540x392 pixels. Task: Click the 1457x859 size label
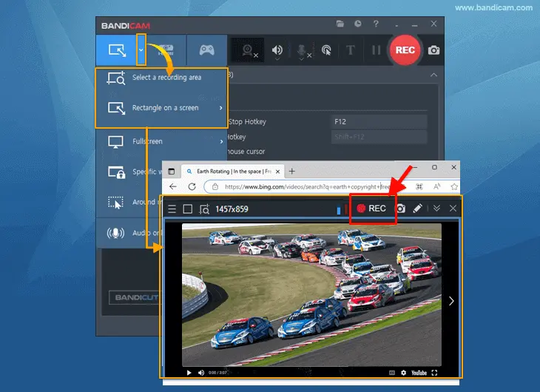click(232, 209)
